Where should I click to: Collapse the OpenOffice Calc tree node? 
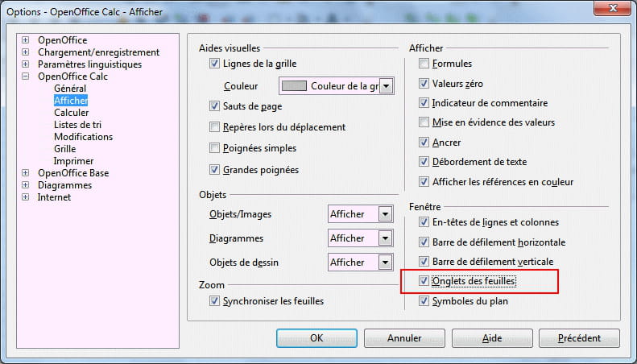pos(26,77)
